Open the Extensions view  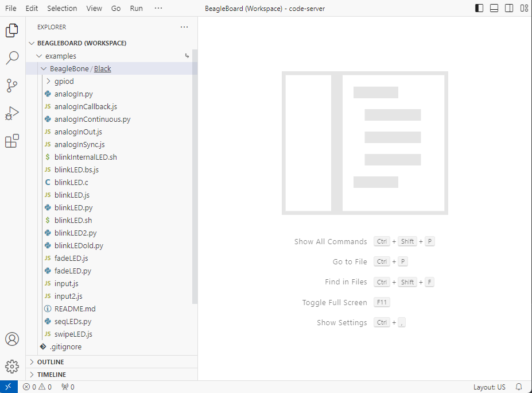click(12, 141)
